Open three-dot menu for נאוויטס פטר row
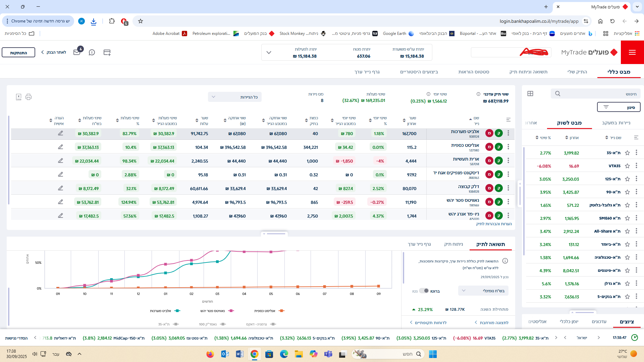644x362 pixels. (x=508, y=202)
